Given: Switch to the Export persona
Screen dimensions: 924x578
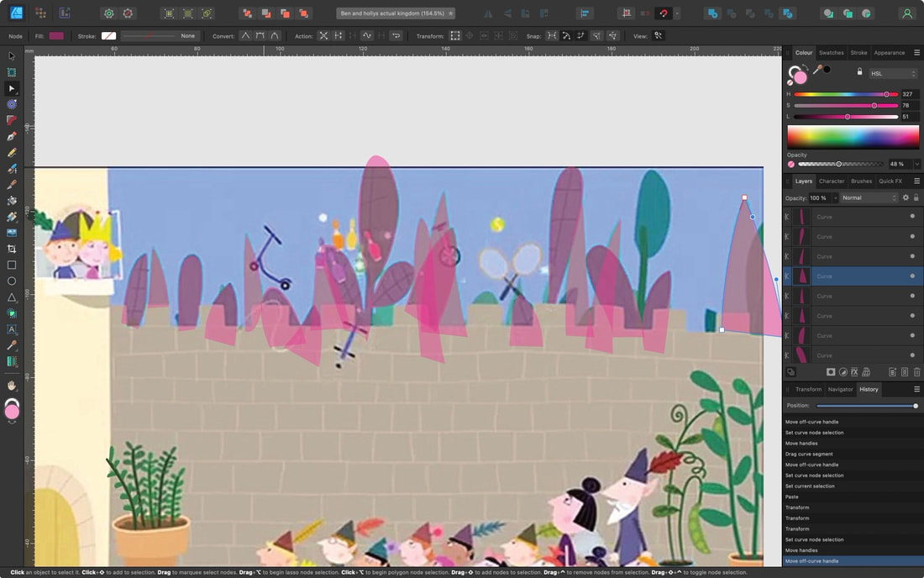Looking at the screenshot, I should 65,13.
